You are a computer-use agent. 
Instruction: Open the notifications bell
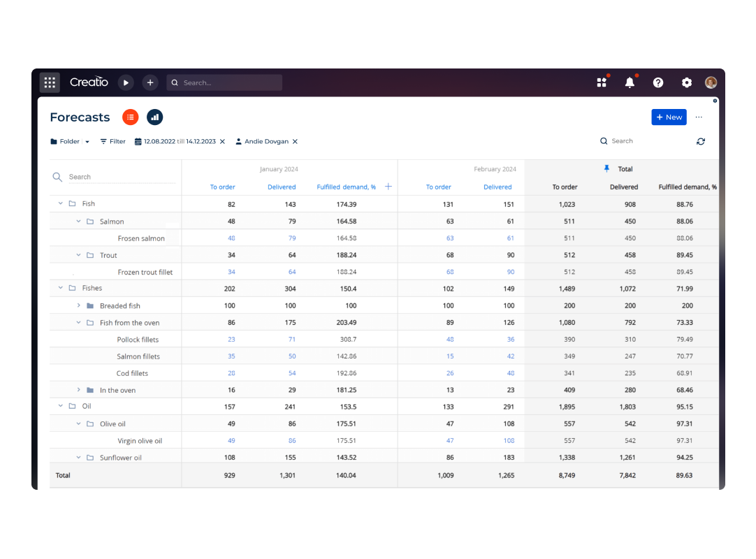click(x=630, y=82)
